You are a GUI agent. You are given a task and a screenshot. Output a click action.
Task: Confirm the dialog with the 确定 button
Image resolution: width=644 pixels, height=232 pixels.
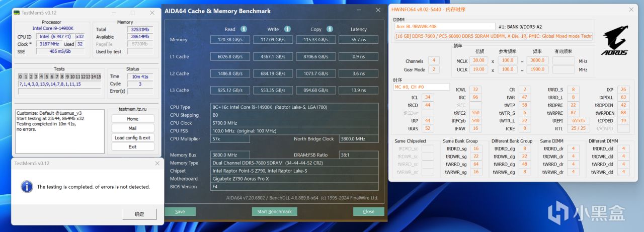pos(139,214)
